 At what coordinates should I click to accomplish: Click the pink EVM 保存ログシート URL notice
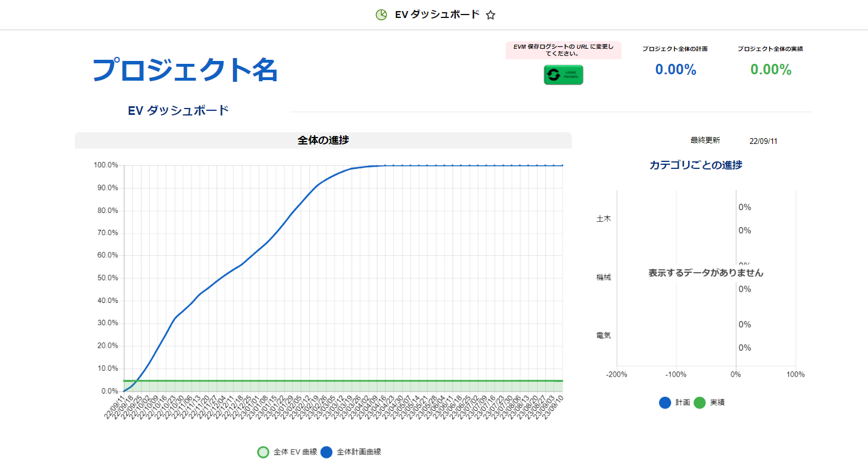(x=563, y=50)
